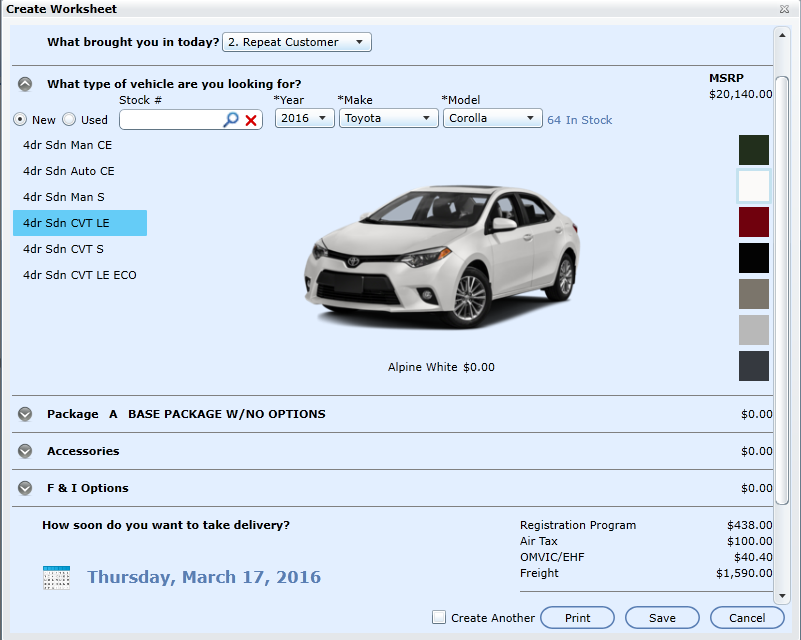The height and width of the screenshot is (640, 801).
Task: Click the 64 In Stock link
Action: [x=579, y=120]
